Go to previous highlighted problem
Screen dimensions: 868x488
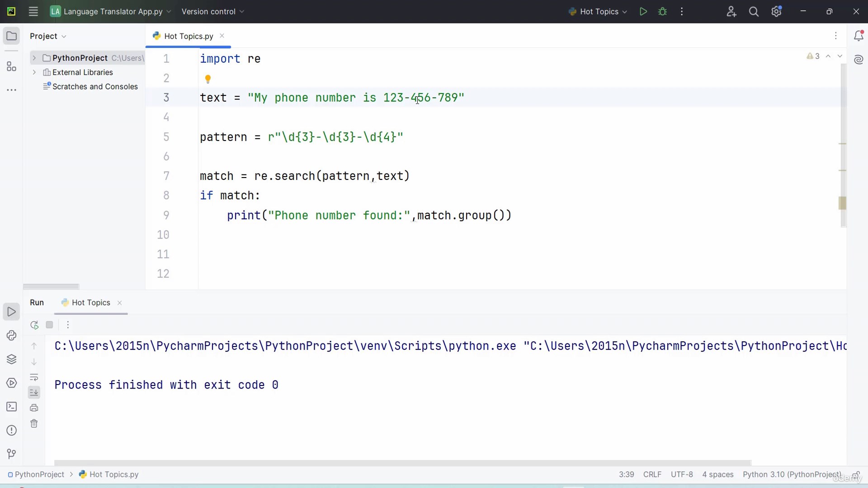coord(828,56)
